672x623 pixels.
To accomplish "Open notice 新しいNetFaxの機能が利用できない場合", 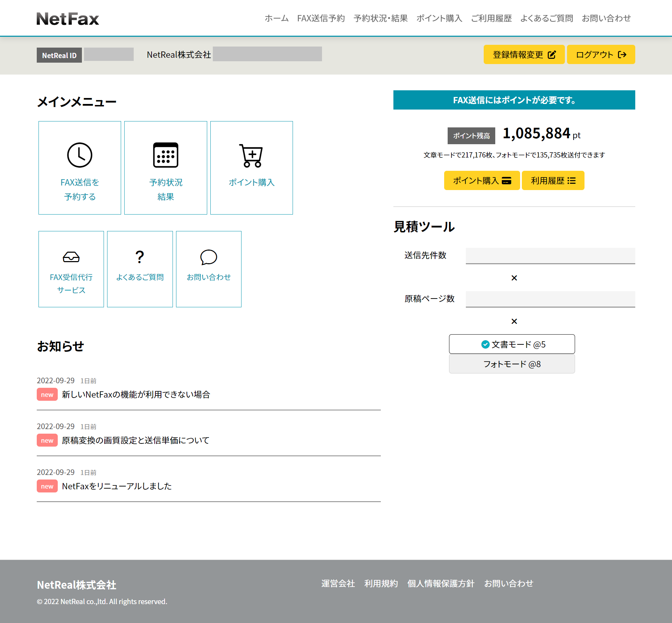I will point(136,394).
